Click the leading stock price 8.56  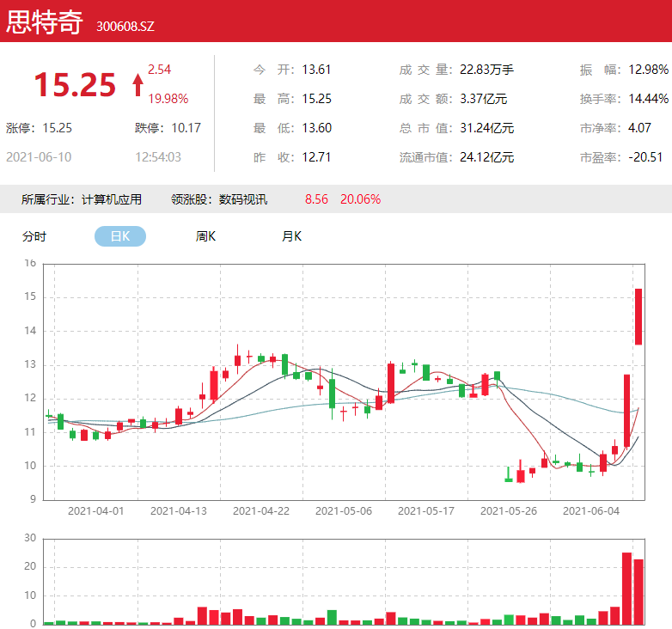click(316, 199)
